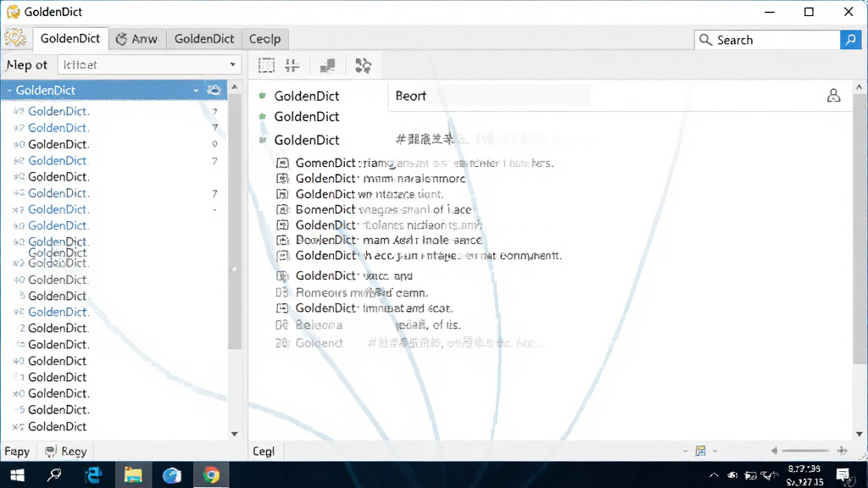868x488 pixels.
Task: Switch to the Anw tab
Action: pyautogui.click(x=137, y=39)
